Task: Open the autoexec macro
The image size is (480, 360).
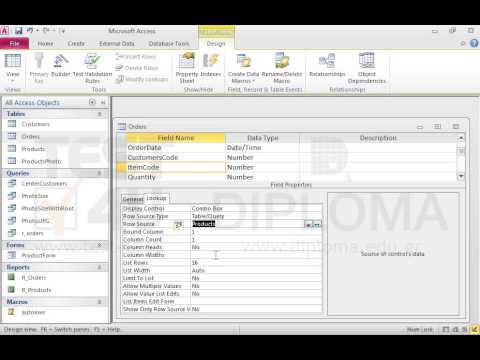Action: pyautogui.click(x=33, y=312)
